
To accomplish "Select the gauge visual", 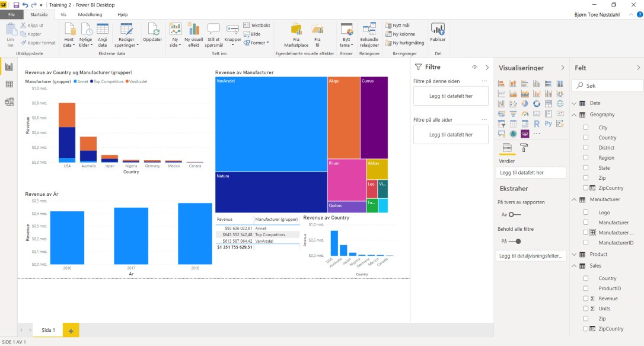I will pos(525,114).
